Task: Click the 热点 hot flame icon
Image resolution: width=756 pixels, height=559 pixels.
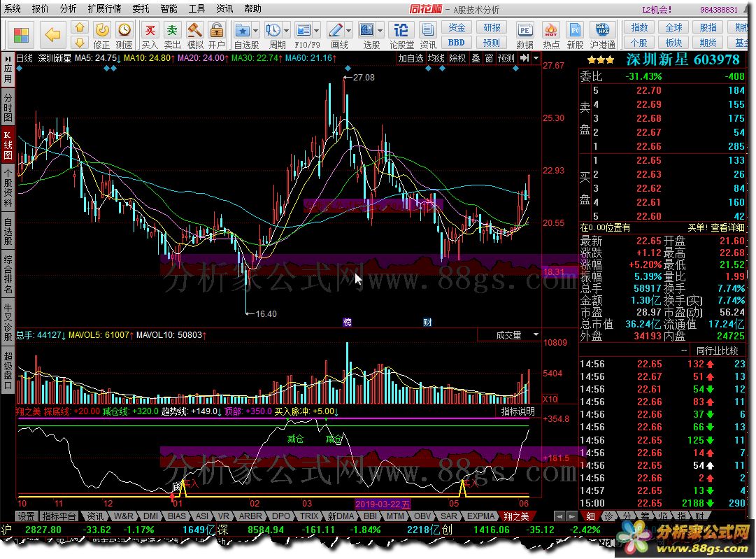Action: click(550, 30)
